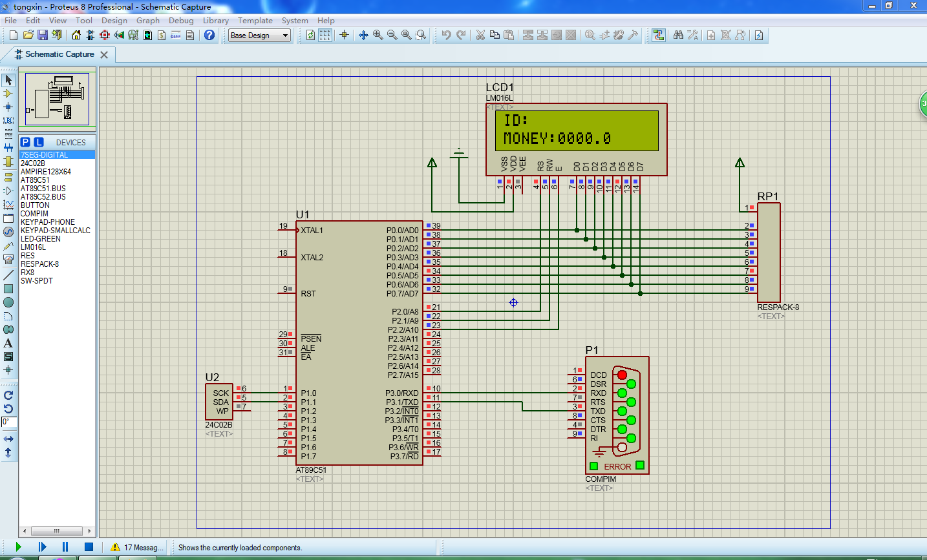927x560 pixels.
Task: Open the Design menu
Action: 114,20
